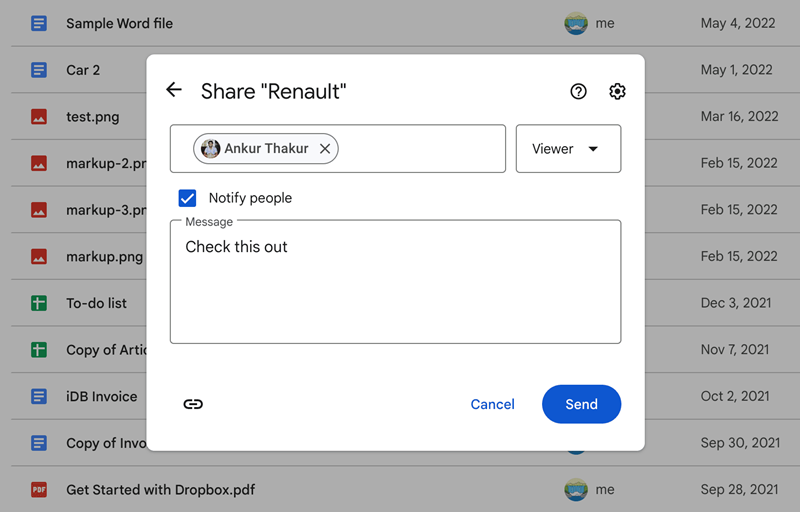Click Get Started with Dropbox.pdf file name
This screenshot has height=512, width=800.
point(161,490)
